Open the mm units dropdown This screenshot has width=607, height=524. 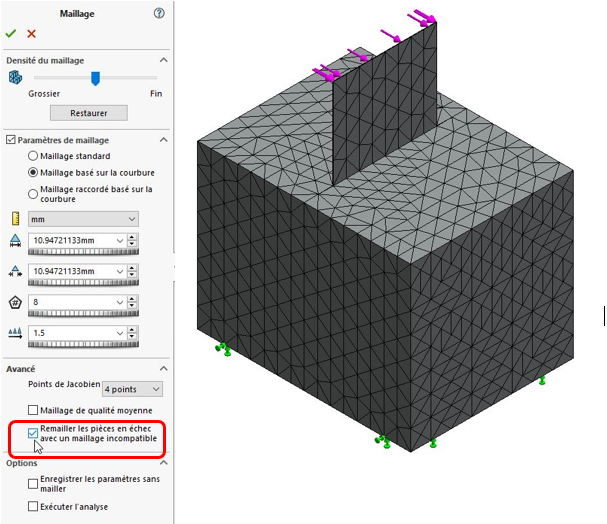(83, 219)
